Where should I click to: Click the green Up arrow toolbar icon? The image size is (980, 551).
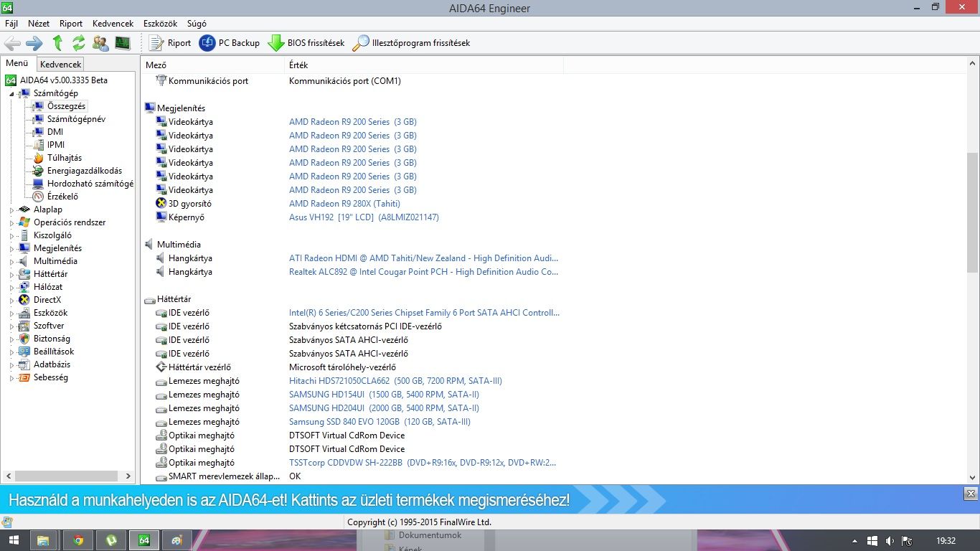[x=57, y=43]
